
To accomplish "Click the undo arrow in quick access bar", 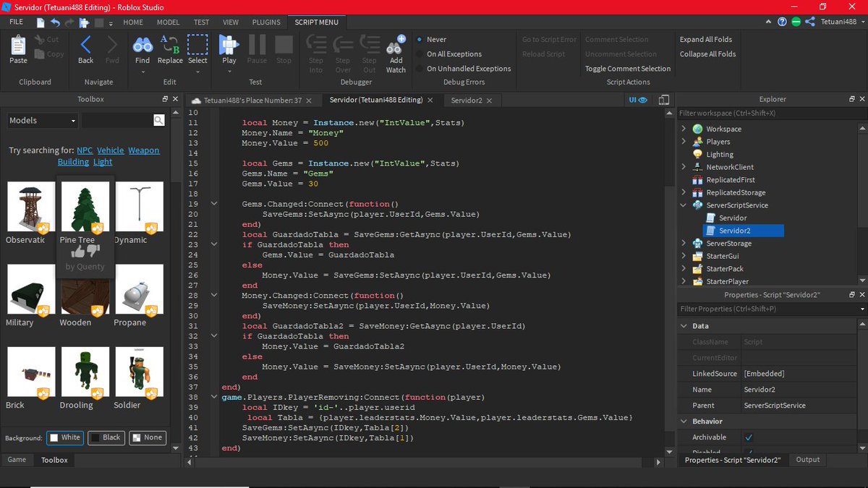I will tap(55, 22).
